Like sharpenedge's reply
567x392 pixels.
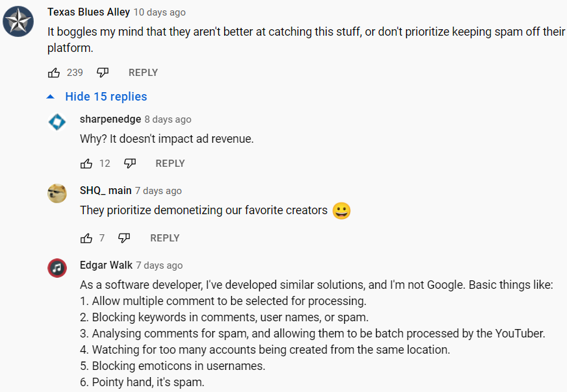pyautogui.click(x=86, y=164)
